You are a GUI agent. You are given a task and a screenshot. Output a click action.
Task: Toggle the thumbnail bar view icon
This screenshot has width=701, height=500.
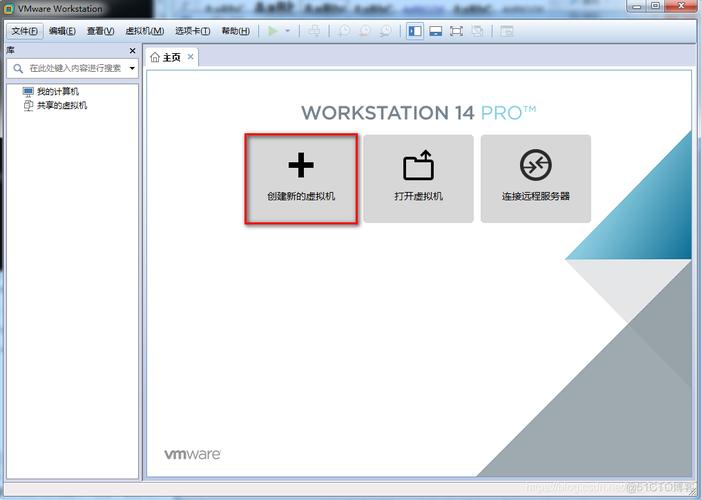pyautogui.click(x=436, y=31)
